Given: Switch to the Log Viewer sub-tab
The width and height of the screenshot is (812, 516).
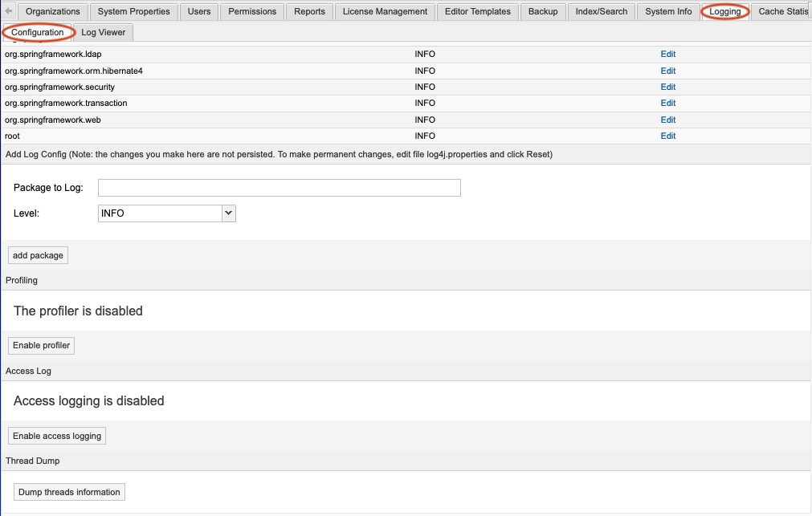Looking at the screenshot, I should coord(103,32).
